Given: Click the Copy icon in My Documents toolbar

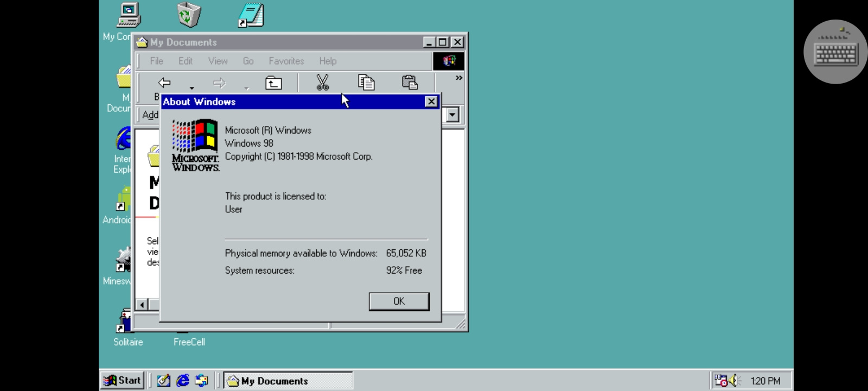Looking at the screenshot, I should point(366,83).
